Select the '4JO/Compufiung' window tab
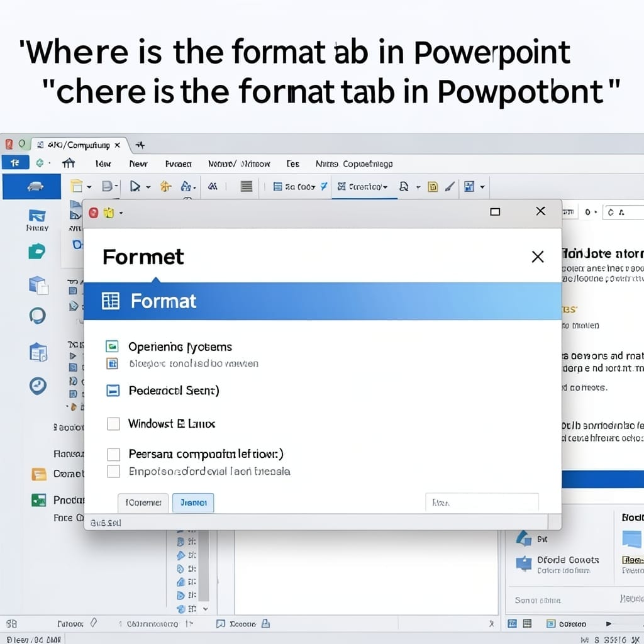Screen dimensions: 644x644 pos(78,145)
